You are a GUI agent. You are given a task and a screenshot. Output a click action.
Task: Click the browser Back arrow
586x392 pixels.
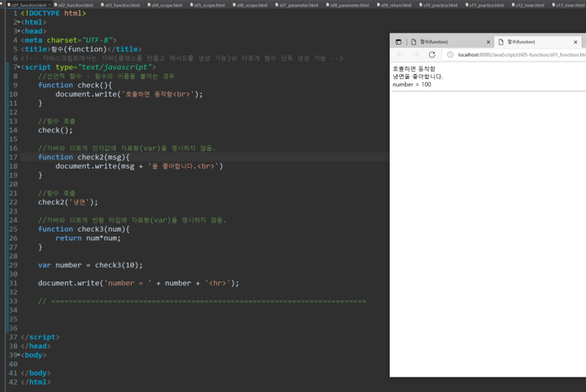(x=400, y=55)
